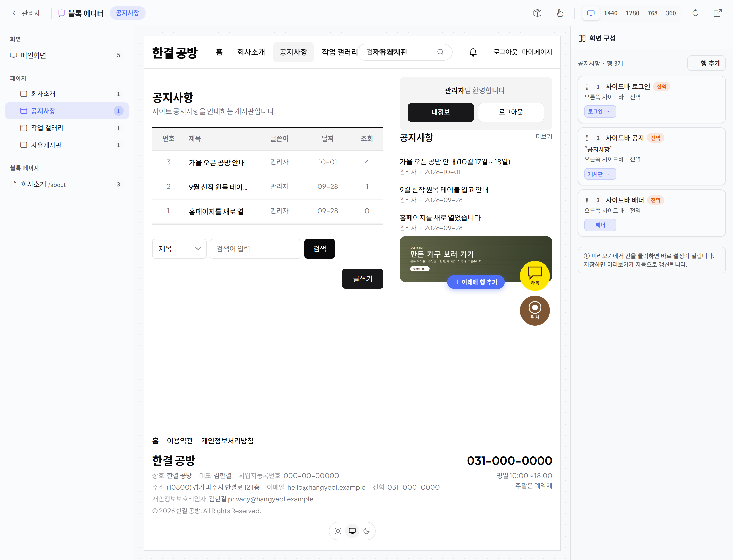Screen dimensions: 733x560
Task: Select 메인화면 in the left sidebar
Action: pyautogui.click(x=67, y=55)
